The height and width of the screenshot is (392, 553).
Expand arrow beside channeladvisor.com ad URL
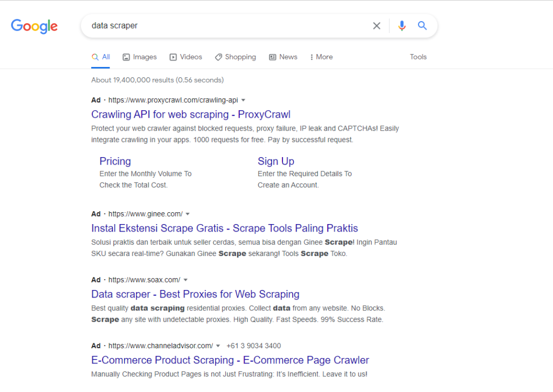click(218, 346)
